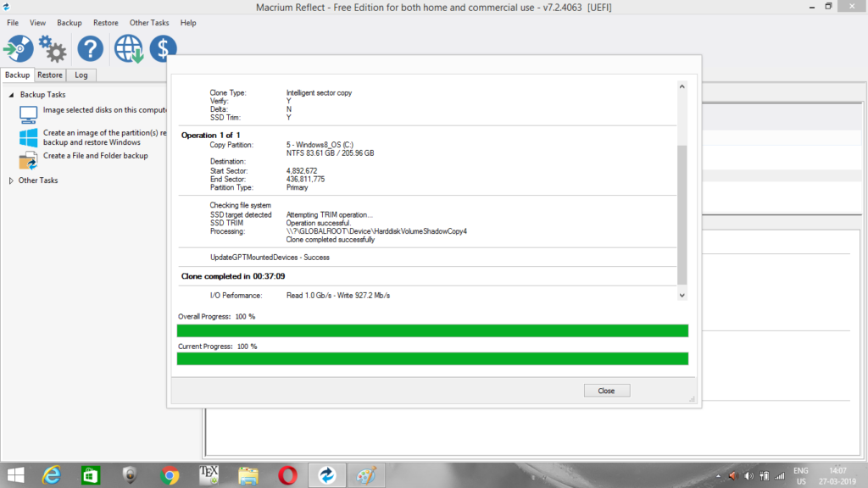Click the volume speaker tray icon

[749, 476]
